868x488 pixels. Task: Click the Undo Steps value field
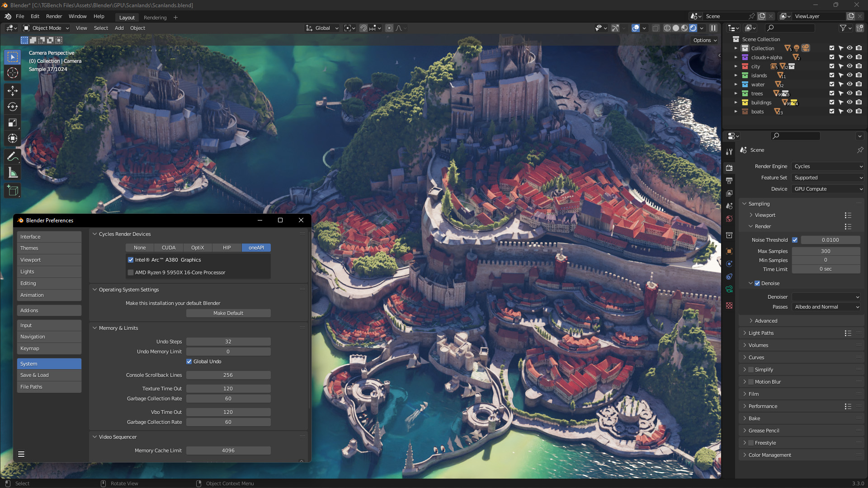click(228, 342)
